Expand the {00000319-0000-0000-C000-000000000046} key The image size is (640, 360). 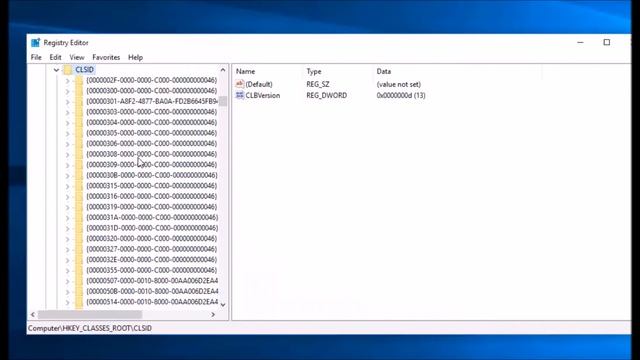67,207
